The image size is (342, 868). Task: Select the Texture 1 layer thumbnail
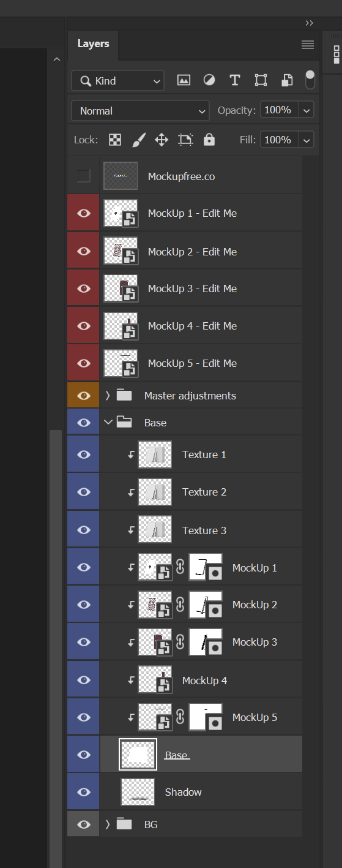[155, 455]
